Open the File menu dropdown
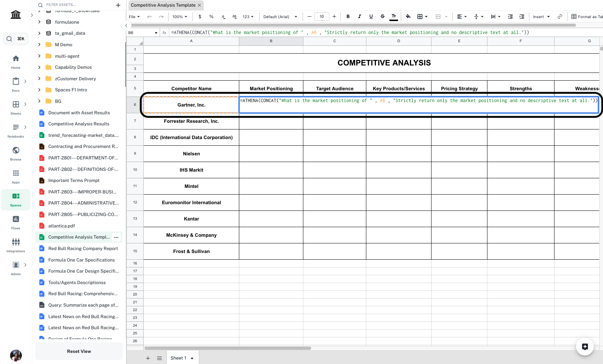603x364 pixels. pyautogui.click(x=134, y=17)
